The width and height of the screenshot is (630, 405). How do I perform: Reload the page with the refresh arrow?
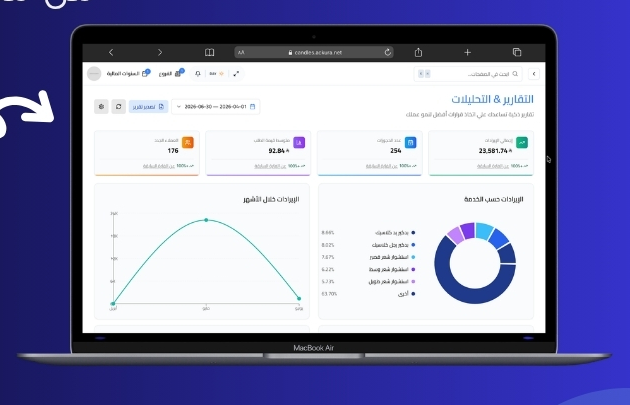point(387,52)
